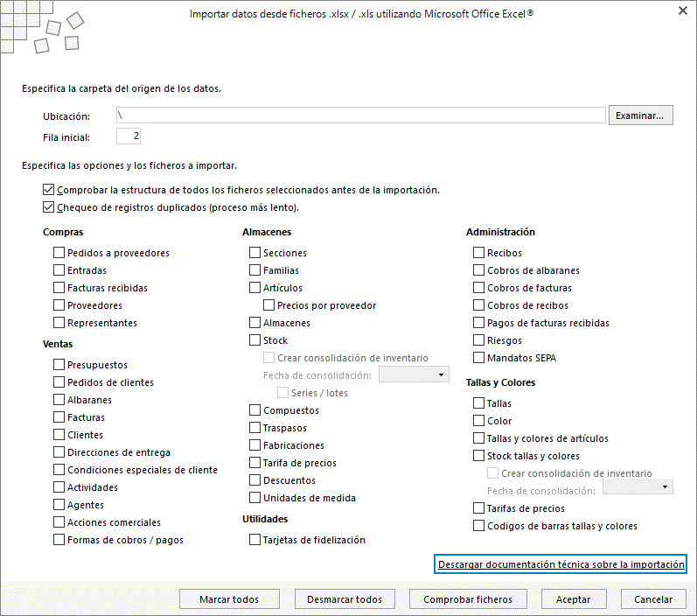
Task: Tick Cobros de albaranes
Action: [478, 270]
